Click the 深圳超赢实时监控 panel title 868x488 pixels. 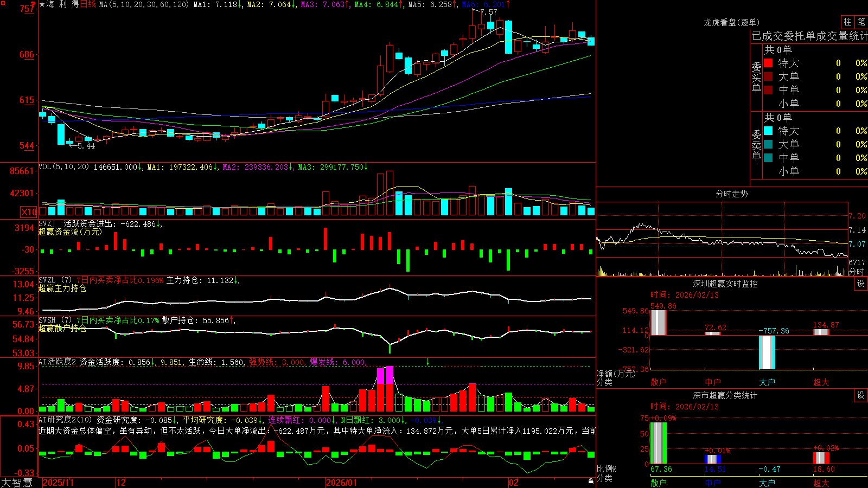pyautogui.click(x=725, y=284)
